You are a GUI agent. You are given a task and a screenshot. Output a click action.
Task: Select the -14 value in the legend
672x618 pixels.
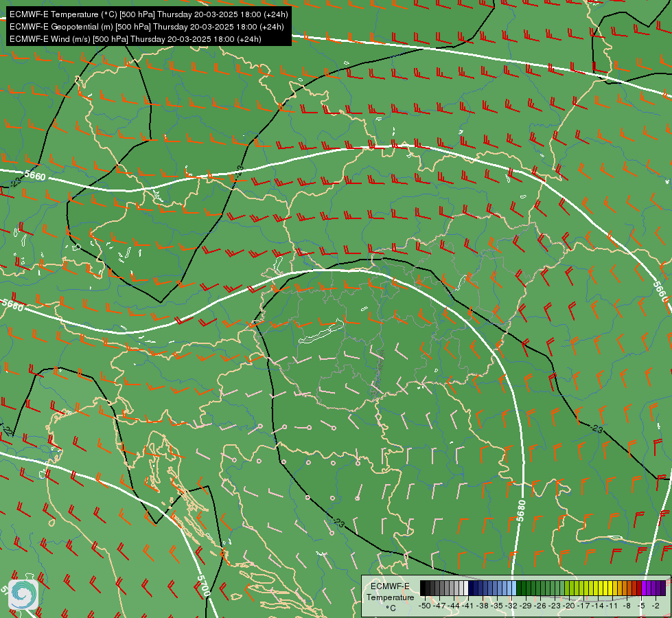click(598, 606)
